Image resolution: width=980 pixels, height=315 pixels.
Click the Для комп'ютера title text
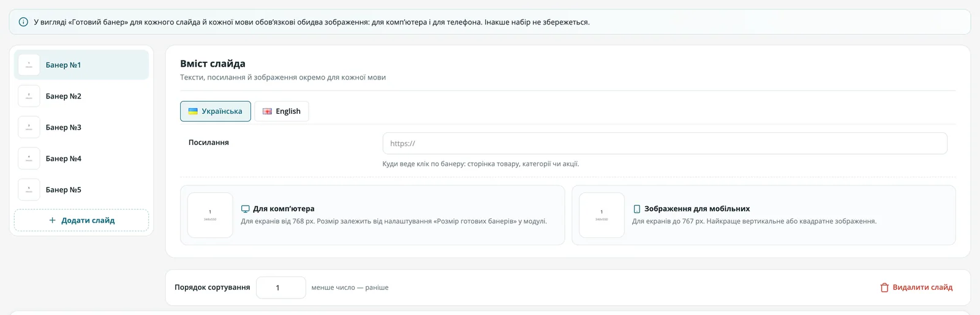pos(284,209)
